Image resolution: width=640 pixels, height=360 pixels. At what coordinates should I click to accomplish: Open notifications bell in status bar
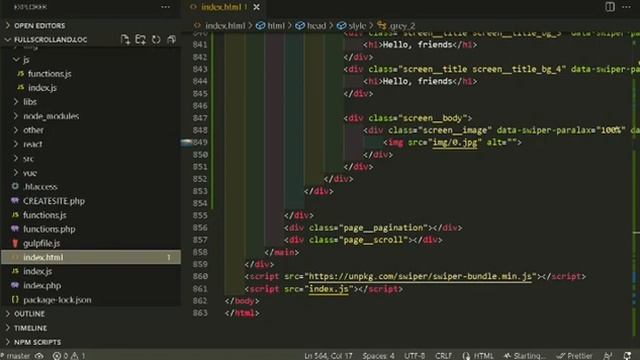click(x=628, y=356)
